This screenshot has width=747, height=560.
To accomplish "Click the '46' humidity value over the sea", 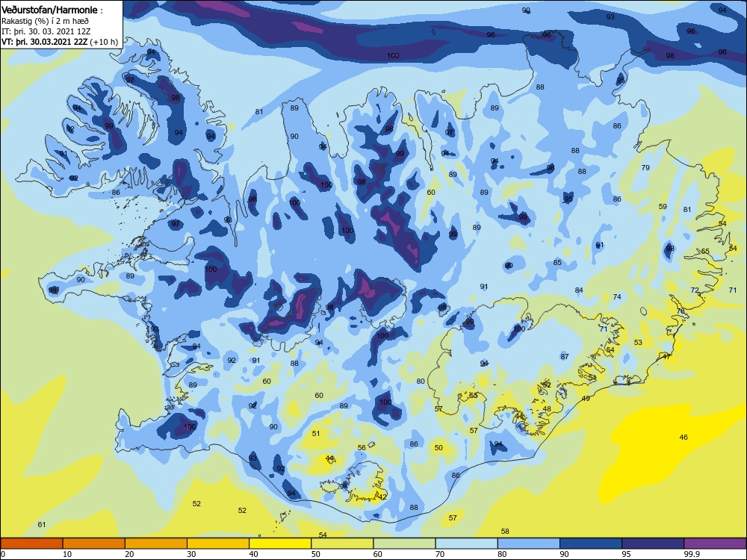I will coord(684,437).
